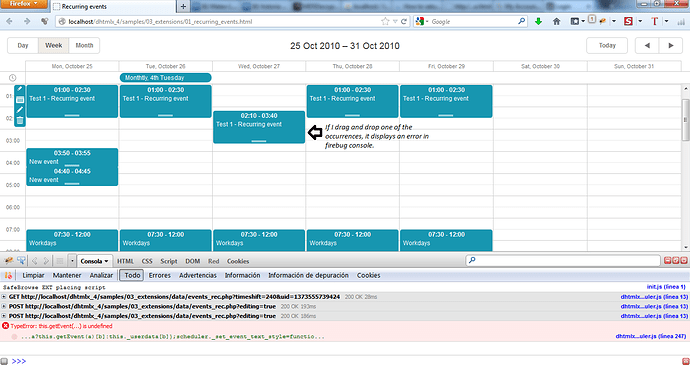Open the Firebug HTML panel tab
Viewport: 690px width, 367px height.
click(x=125, y=261)
